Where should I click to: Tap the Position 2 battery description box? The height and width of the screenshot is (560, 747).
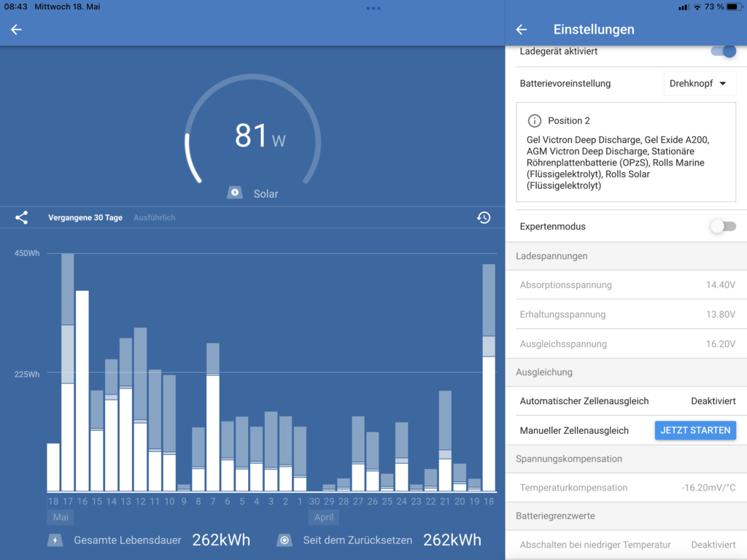(626, 152)
